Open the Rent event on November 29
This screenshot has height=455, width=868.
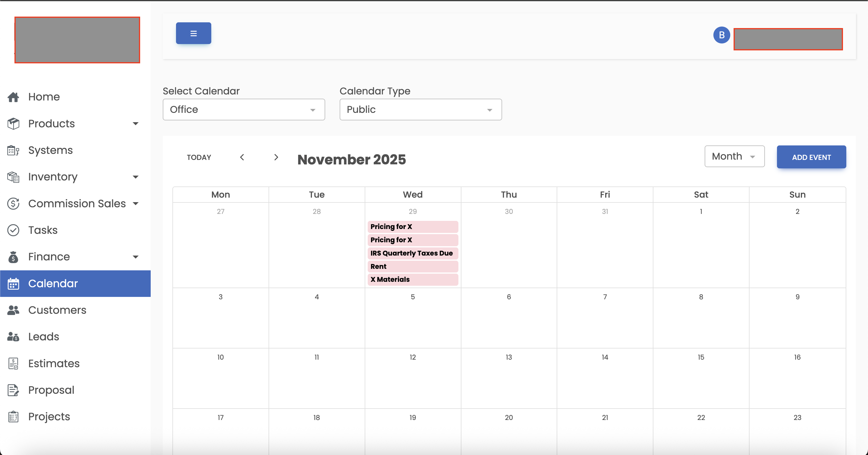412,266
